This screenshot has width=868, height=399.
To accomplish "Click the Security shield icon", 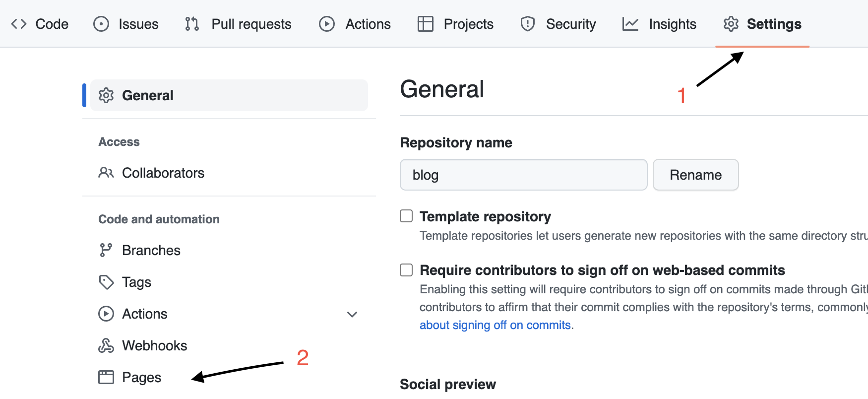I will [x=528, y=24].
